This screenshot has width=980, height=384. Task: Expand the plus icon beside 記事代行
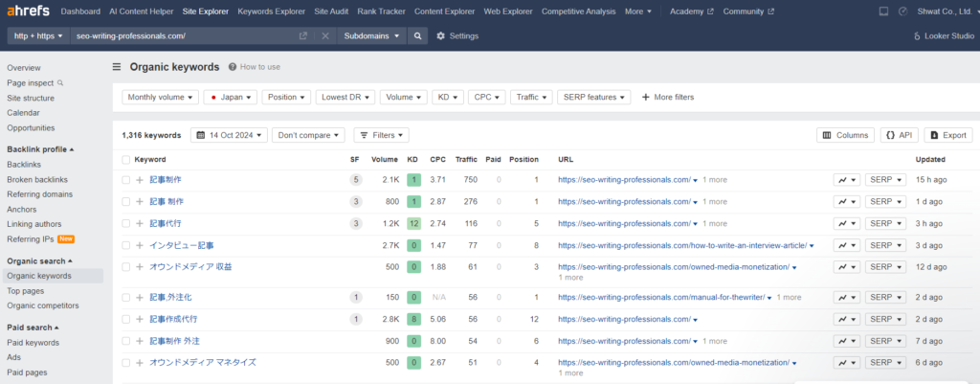[140, 224]
